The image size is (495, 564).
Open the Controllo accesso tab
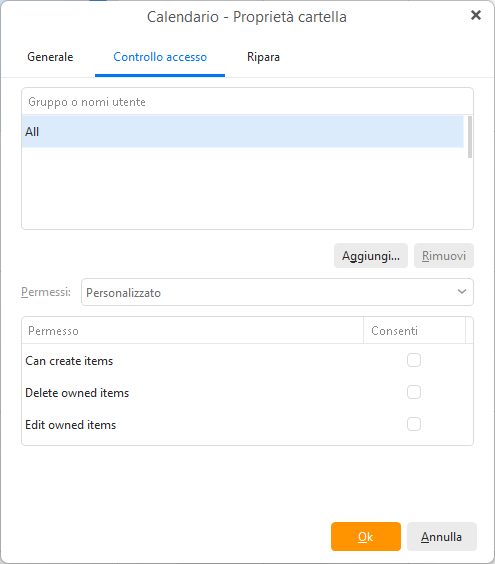160,57
